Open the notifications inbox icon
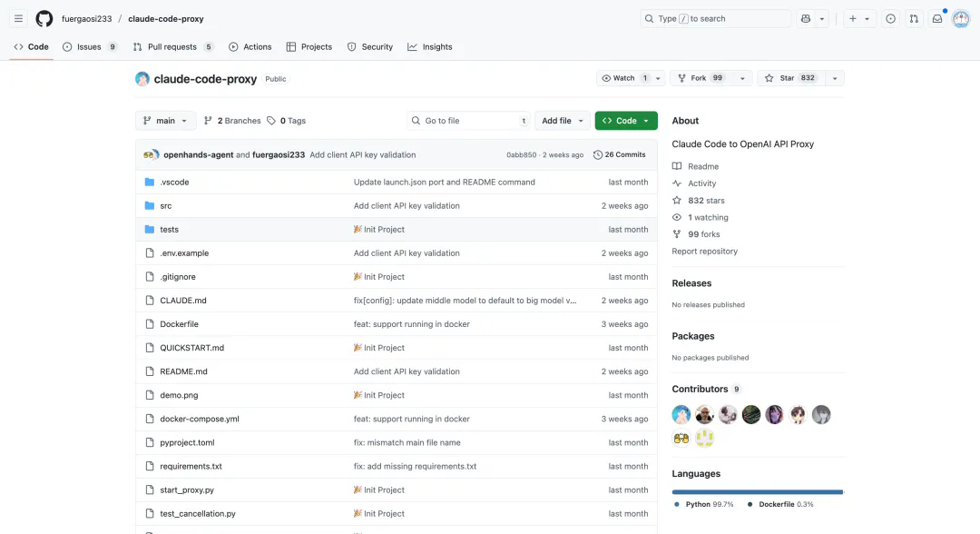This screenshot has width=980, height=534. click(x=936, y=19)
